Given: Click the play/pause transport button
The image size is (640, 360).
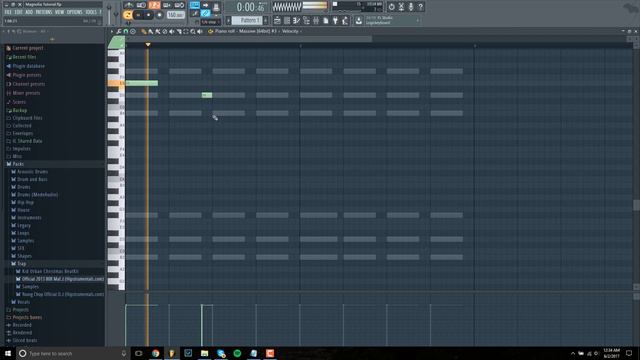Looking at the screenshot, I should click(138, 15).
